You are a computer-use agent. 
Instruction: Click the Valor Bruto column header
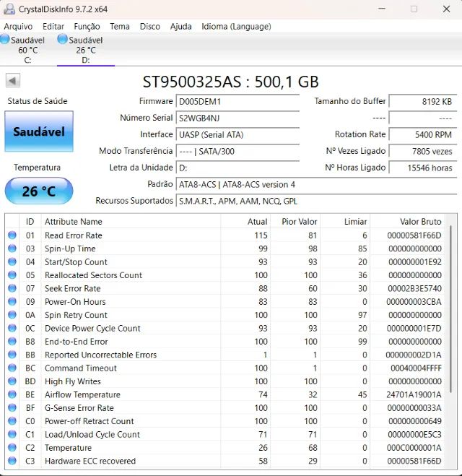407,222
